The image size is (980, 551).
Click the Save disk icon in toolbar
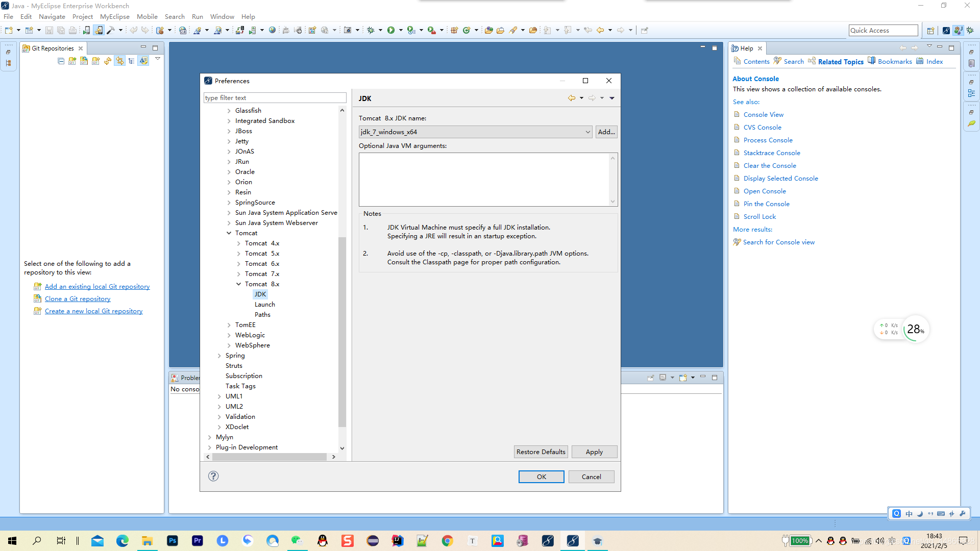pyautogui.click(x=49, y=31)
